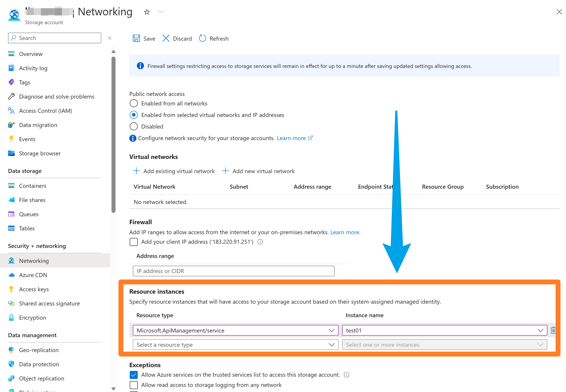566x392 pixels.
Task: Check Add your client IP address box
Action: (134, 242)
